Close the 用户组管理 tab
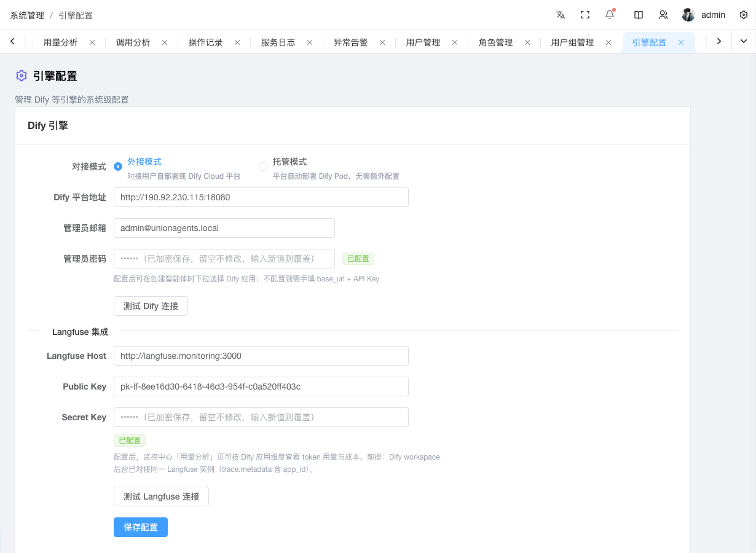This screenshot has width=756, height=553. 608,42
